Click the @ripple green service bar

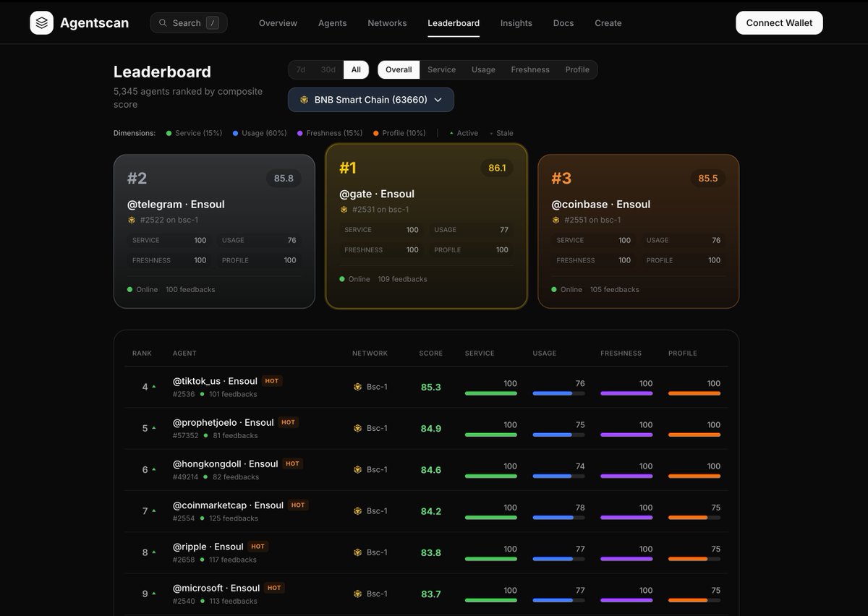(x=491, y=559)
